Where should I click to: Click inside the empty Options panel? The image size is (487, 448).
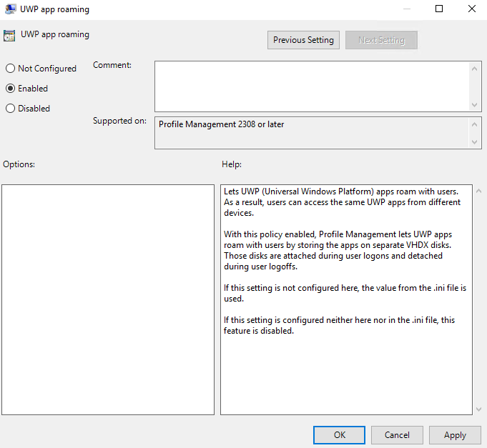[108, 299]
